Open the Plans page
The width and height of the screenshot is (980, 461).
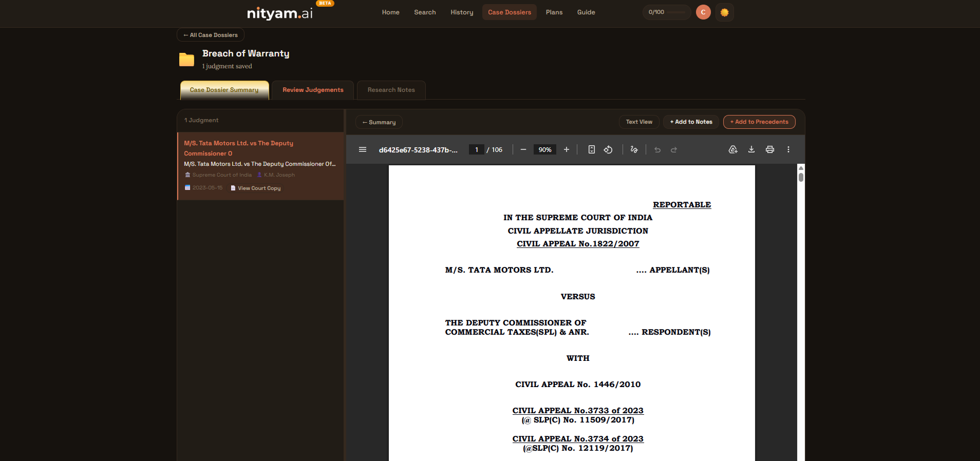tap(554, 12)
